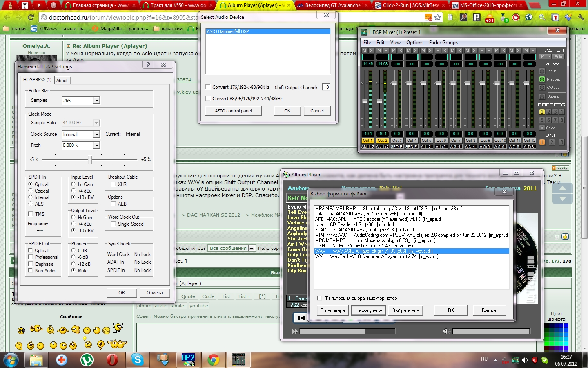Click the Конфигурация button in format dialog
Viewport: 588px width, 368px height.
[368, 310]
